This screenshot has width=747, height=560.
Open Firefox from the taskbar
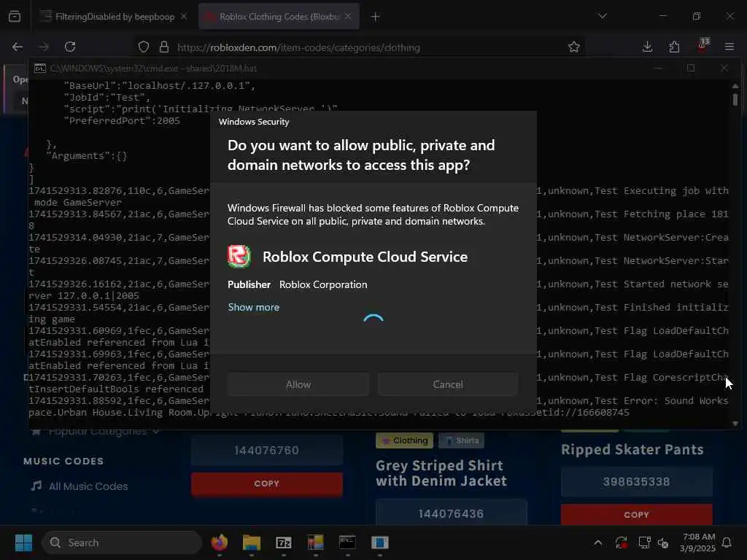(219, 542)
